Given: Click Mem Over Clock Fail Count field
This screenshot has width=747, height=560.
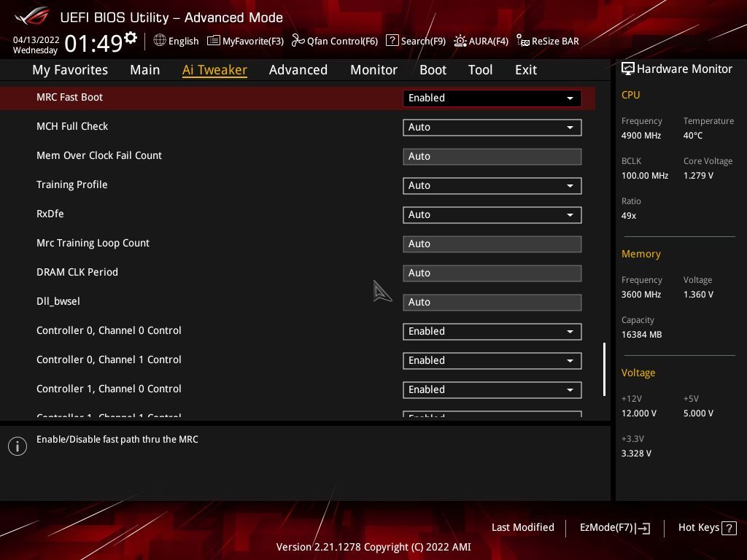Looking at the screenshot, I should pyautogui.click(x=492, y=157).
